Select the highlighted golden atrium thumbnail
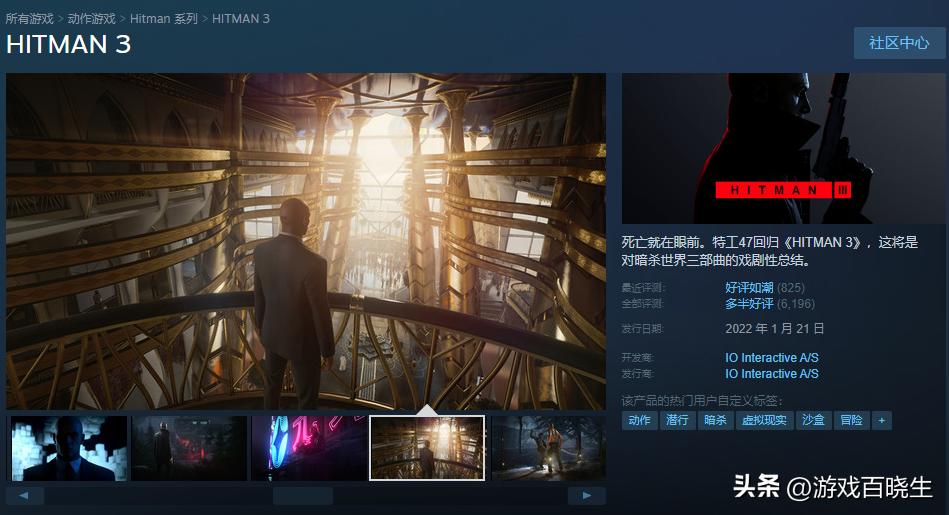The image size is (949, 515). pyautogui.click(x=427, y=448)
